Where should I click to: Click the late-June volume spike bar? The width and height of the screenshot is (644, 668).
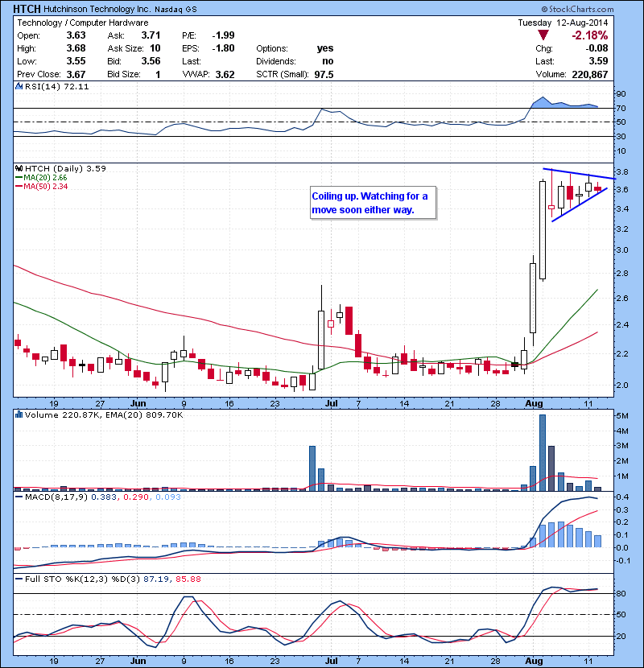(312, 468)
